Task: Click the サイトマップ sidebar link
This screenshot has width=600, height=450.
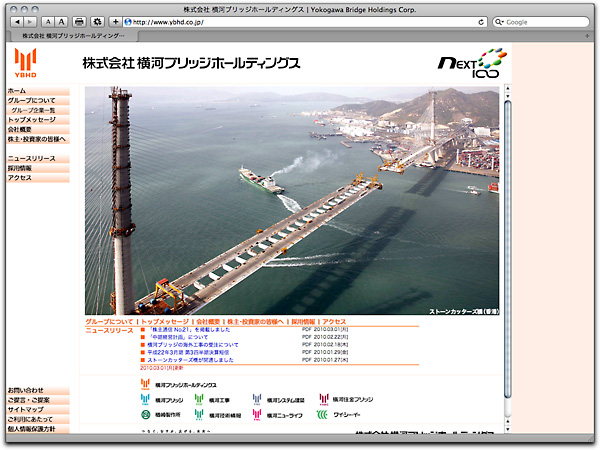Action: pos(27,410)
